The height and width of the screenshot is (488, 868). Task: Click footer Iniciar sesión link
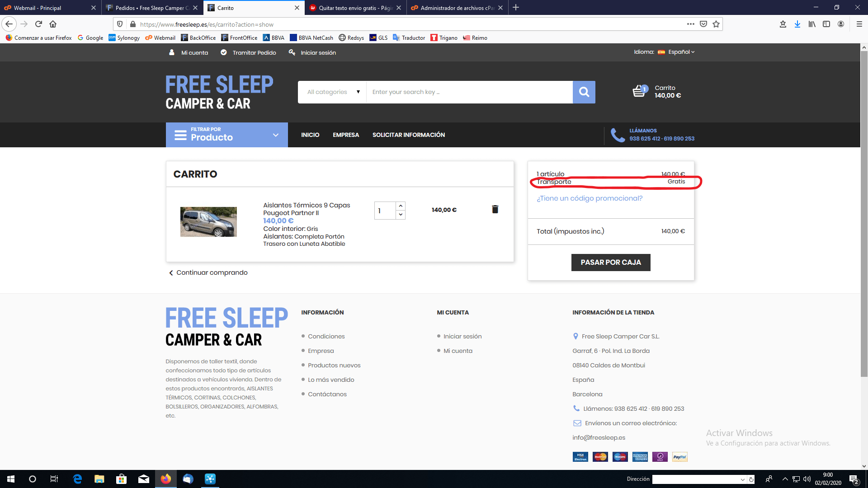click(462, 336)
